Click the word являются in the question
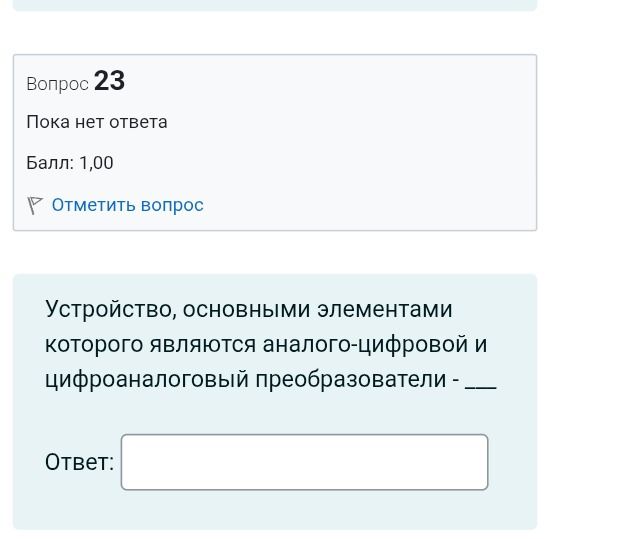The width and height of the screenshot is (642, 539). pos(203,345)
